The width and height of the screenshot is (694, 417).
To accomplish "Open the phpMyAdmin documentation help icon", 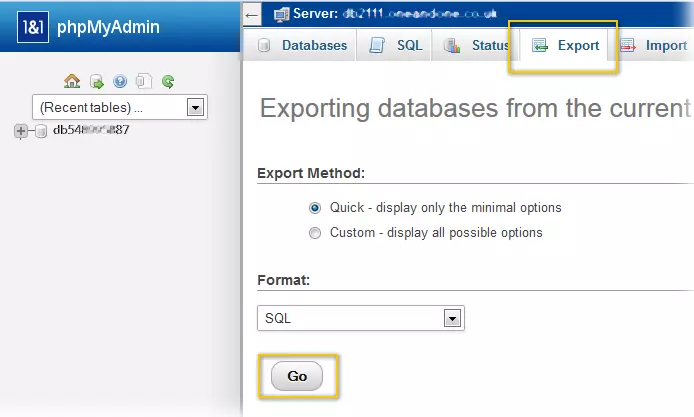I will pos(120,81).
